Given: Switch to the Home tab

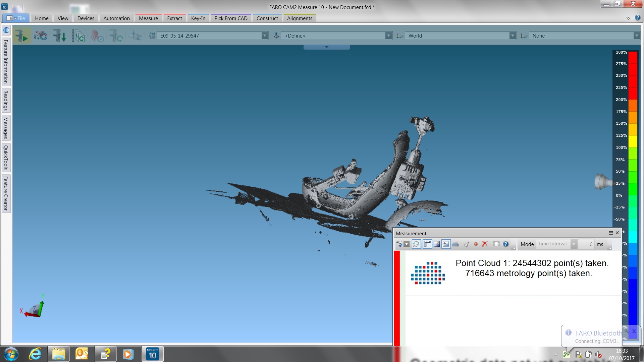Looking at the screenshot, I should [42, 18].
